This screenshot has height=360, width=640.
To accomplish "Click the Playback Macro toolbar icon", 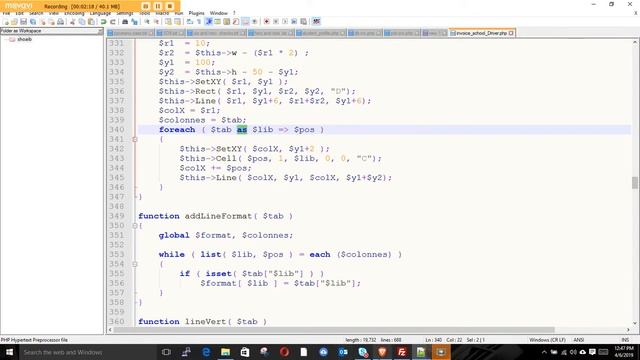I will coord(284,22).
